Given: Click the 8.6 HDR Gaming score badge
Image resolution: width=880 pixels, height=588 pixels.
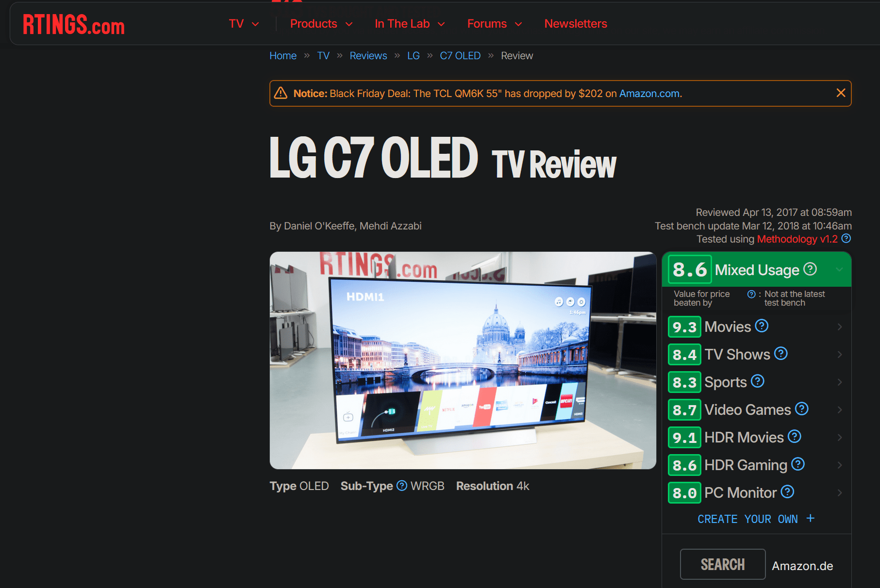Looking at the screenshot, I should 684,465.
